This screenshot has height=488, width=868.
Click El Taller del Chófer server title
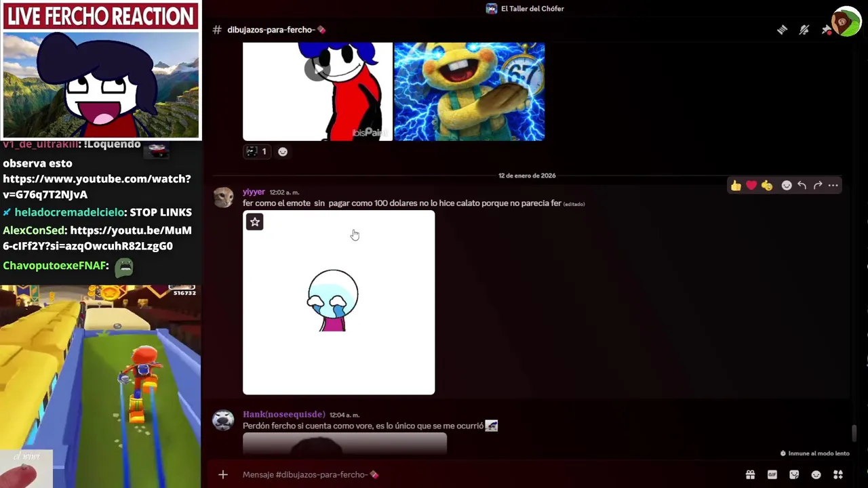(x=532, y=9)
